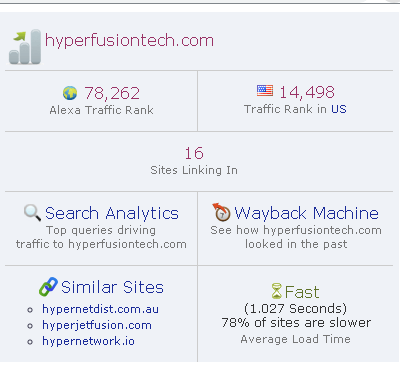400x369 pixels.
Task: Click the globe icon beside 78,262
Action: [x=70, y=93]
